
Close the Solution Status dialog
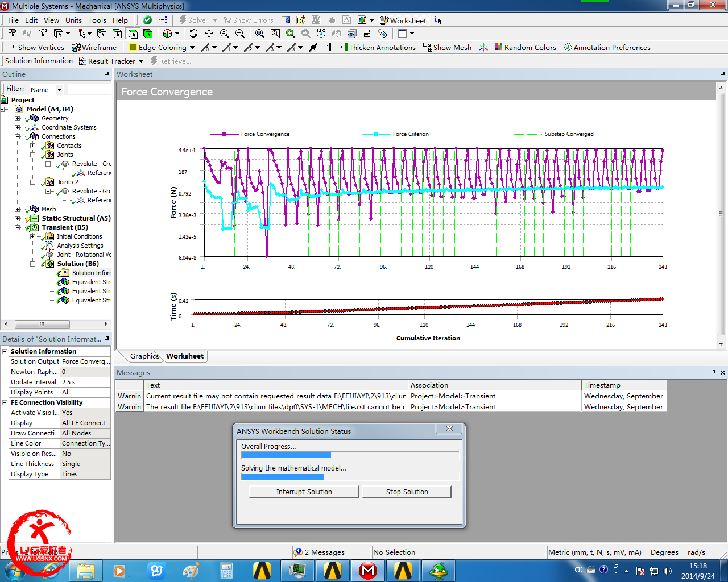point(449,429)
